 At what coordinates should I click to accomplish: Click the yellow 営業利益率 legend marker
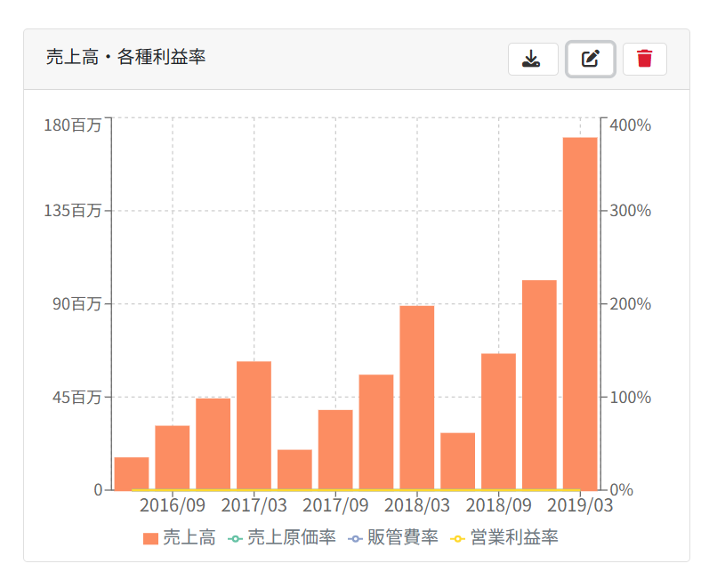pos(457,539)
